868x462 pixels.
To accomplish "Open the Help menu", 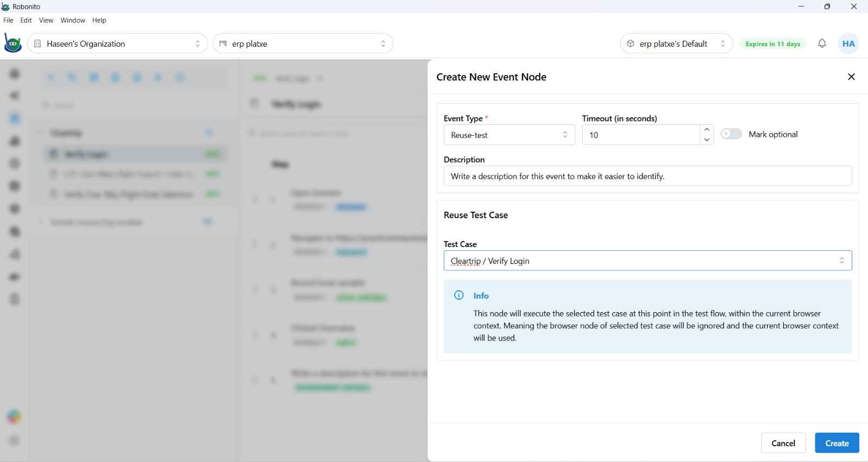I will pos(99,20).
